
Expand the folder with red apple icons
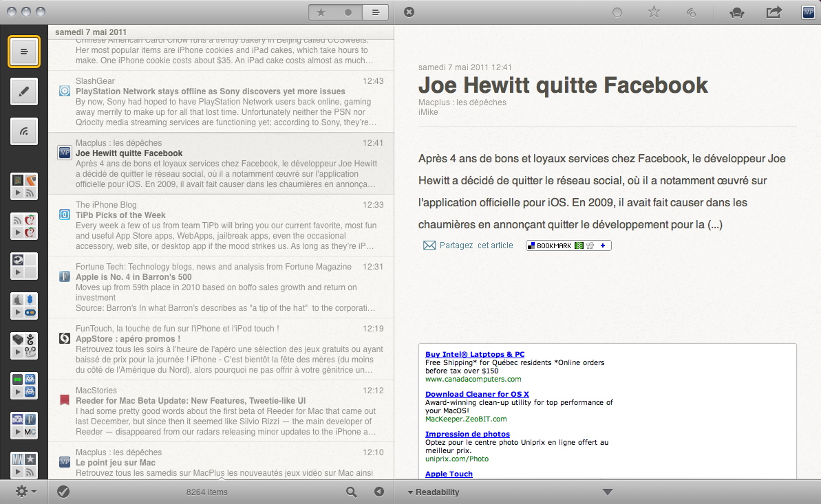(x=18, y=232)
